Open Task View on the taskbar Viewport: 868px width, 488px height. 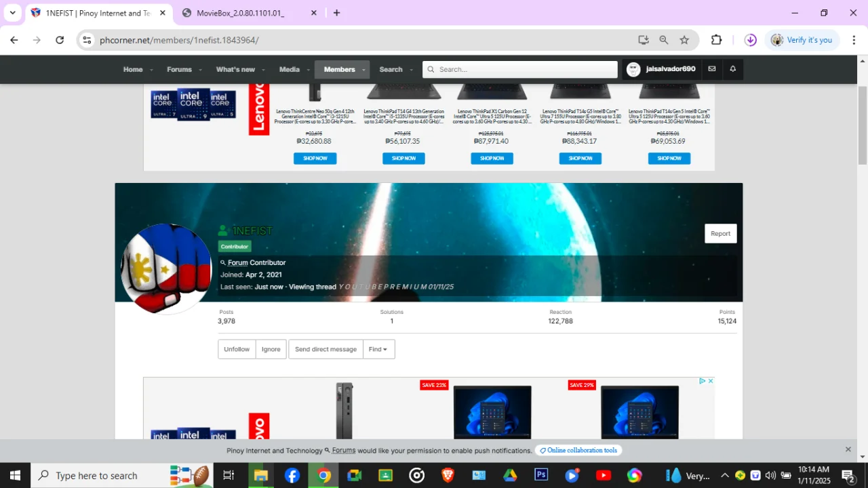[x=229, y=475]
